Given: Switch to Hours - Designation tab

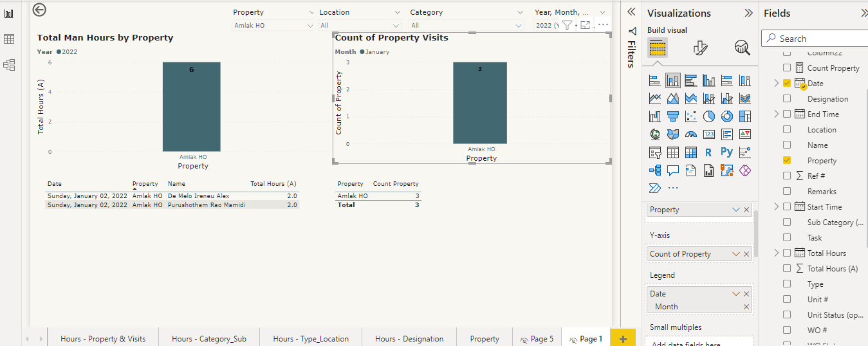Looking at the screenshot, I should [x=409, y=338].
